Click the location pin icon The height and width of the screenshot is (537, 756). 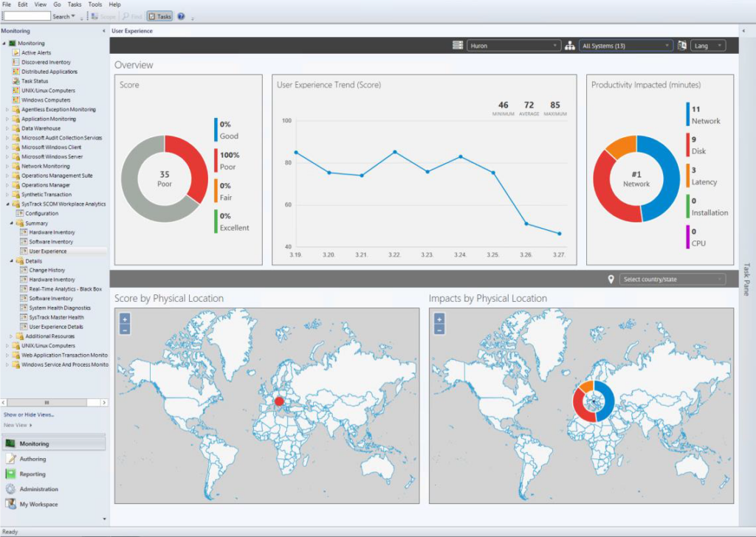611,280
